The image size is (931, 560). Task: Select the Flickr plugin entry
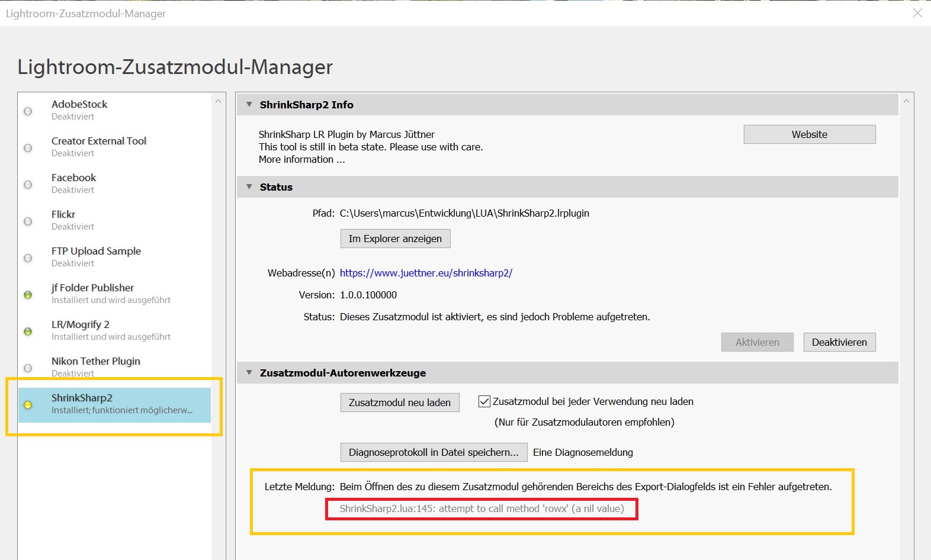[x=114, y=220]
